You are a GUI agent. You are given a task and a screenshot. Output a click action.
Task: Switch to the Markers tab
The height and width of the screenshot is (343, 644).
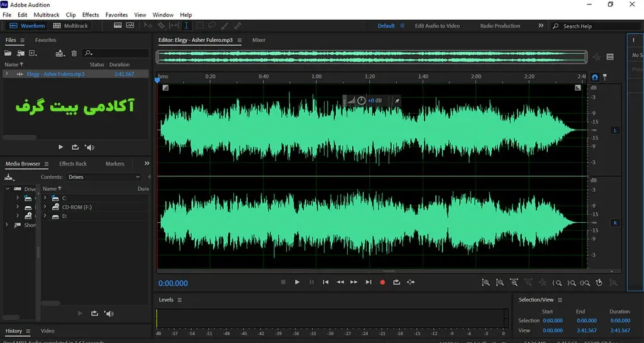(114, 164)
